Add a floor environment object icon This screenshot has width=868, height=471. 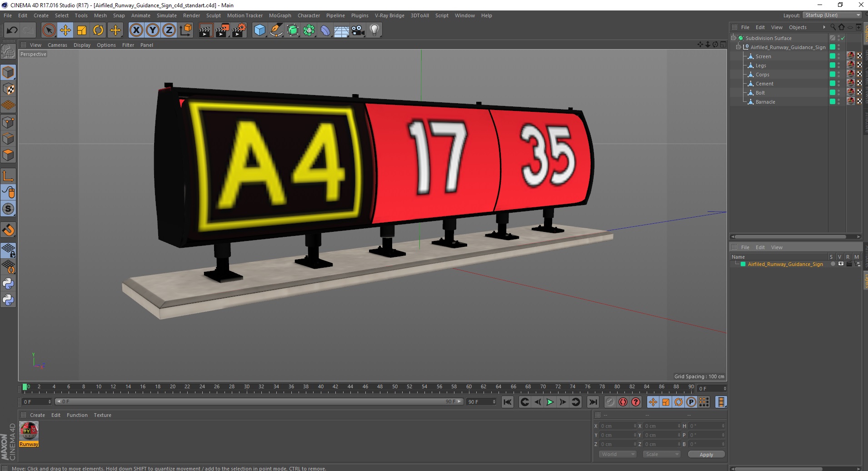click(x=341, y=30)
